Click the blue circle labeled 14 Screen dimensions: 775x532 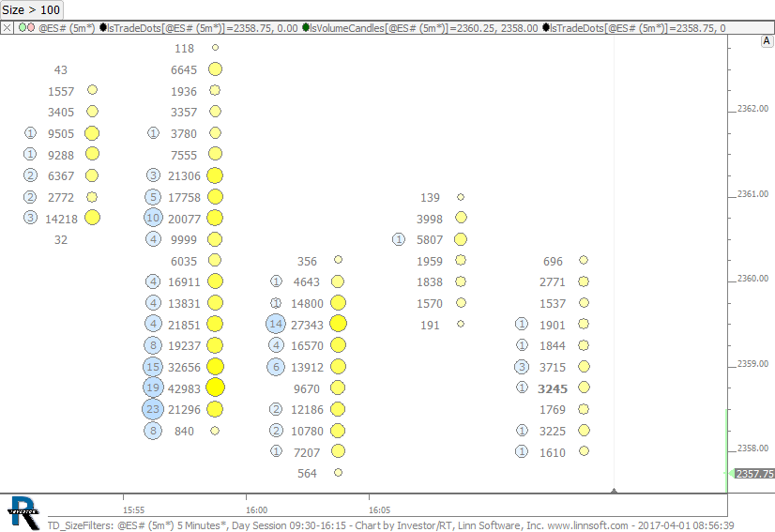[276, 324]
